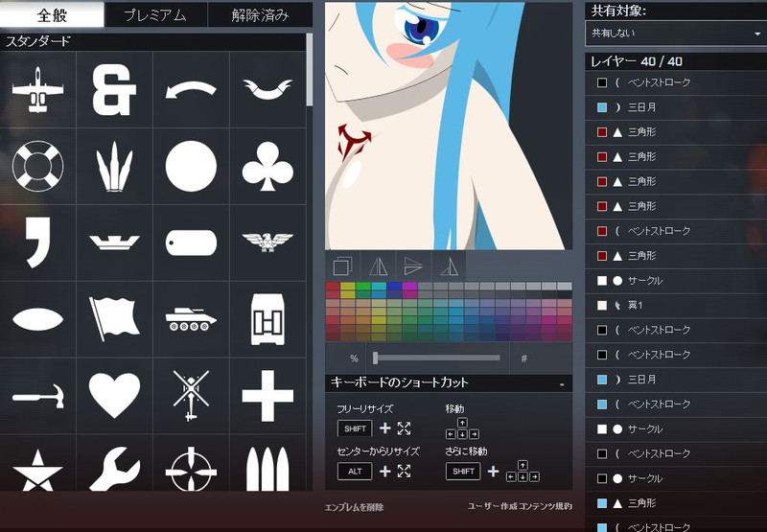Select the 翼1 layer

click(676, 305)
